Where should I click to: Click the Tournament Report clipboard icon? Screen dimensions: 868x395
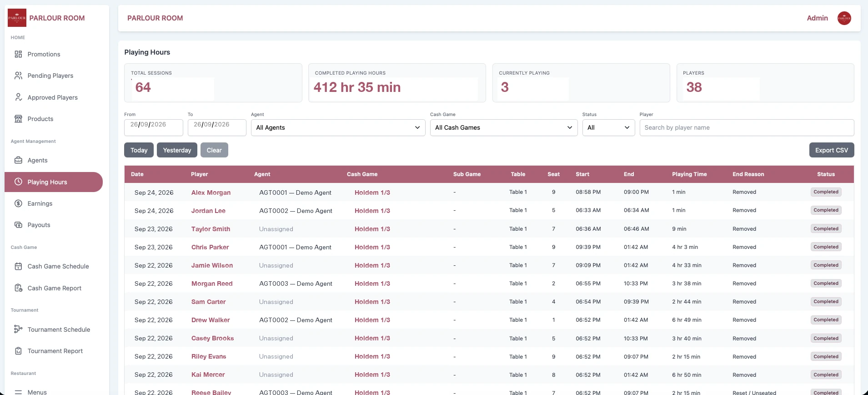[x=18, y=351]
